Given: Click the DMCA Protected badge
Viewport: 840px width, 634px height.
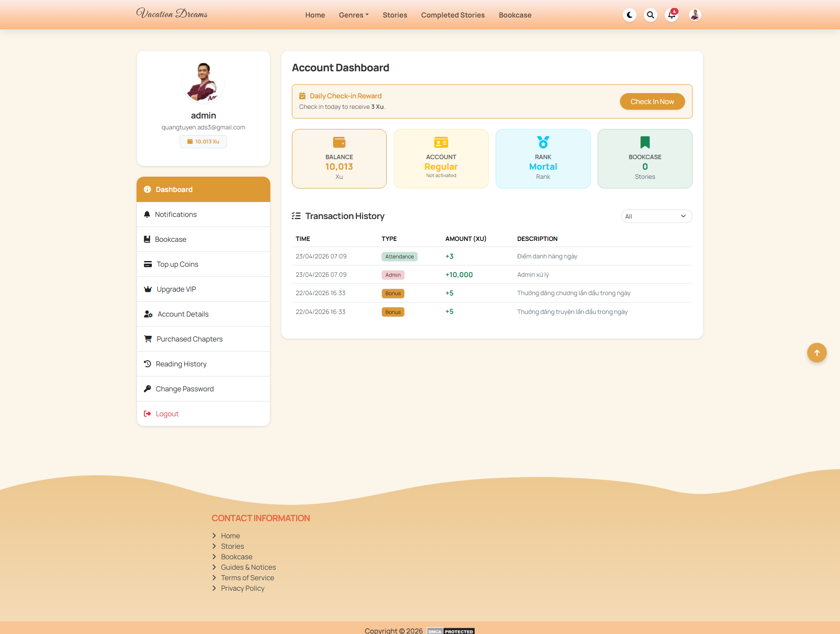Looking at the screenshot, I should click(x=451, y=631).
